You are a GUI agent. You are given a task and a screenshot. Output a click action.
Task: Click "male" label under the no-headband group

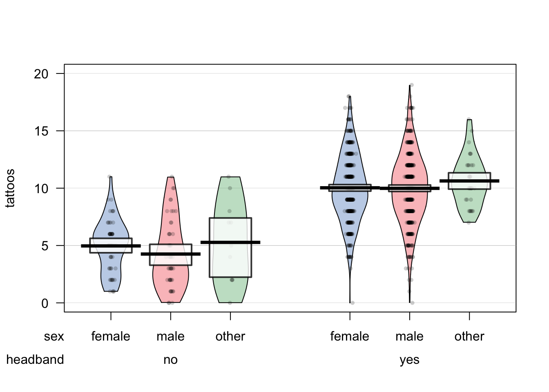point(170,336)
